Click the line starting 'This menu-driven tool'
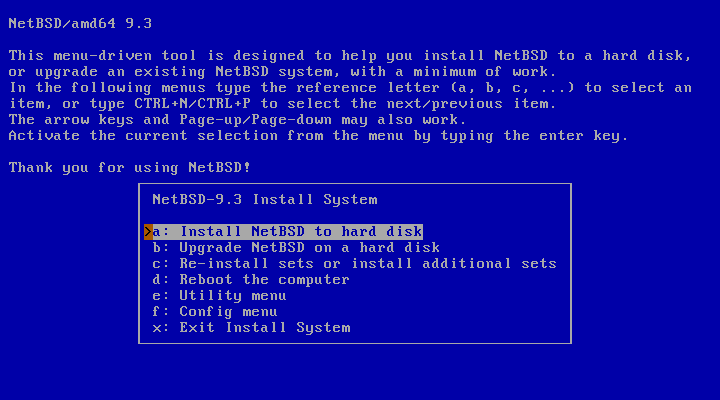 tap(350, 56)
